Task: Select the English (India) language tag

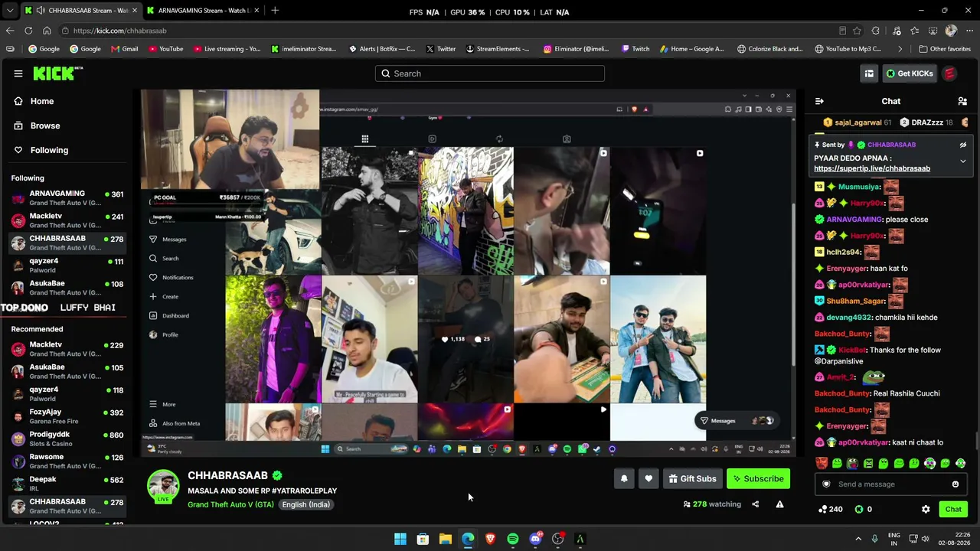Action: tap(305, 505)
